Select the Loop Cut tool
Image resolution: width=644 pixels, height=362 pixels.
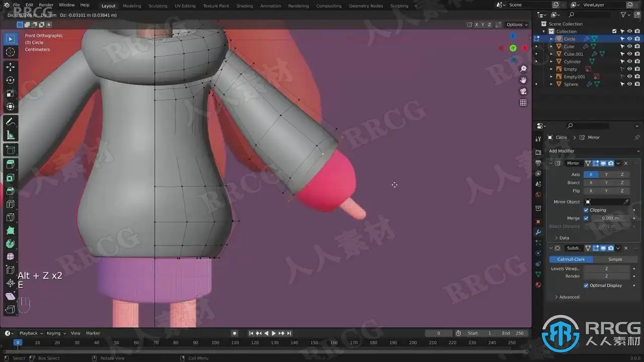click(x=11, y=204)
